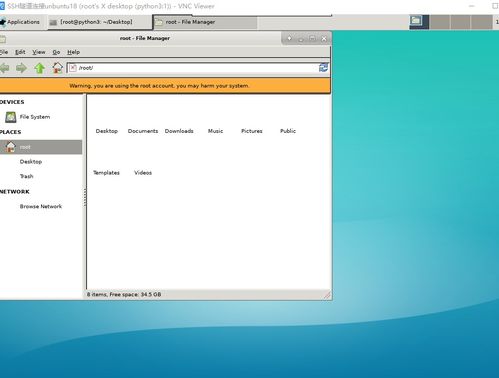Viewport: 499px width, 378px height.
Task: Click the status bar free space text
Action: (x=124, y=294)
